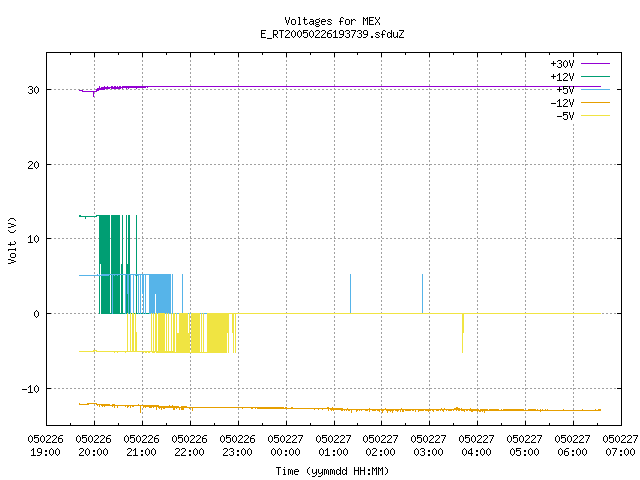
Task: Click the dense yellow -5V switching block
Action: pyautogui.click(x=218, y=333)
